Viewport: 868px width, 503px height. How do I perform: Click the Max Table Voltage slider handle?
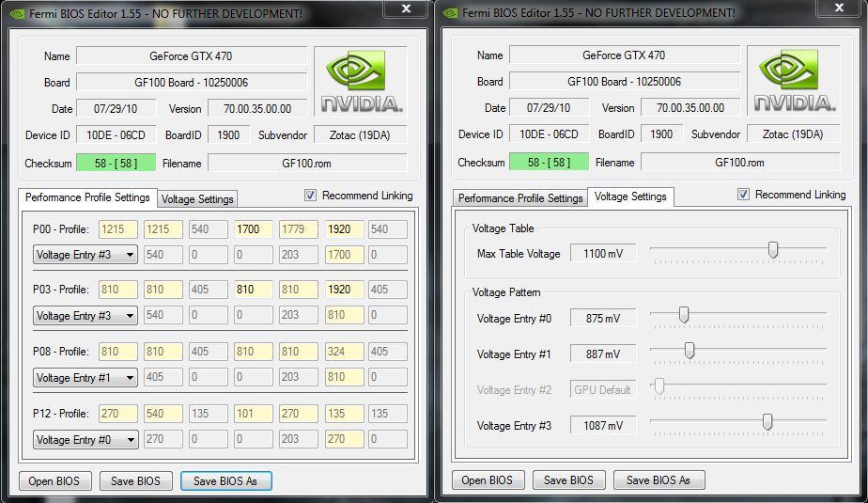(773, 250)
